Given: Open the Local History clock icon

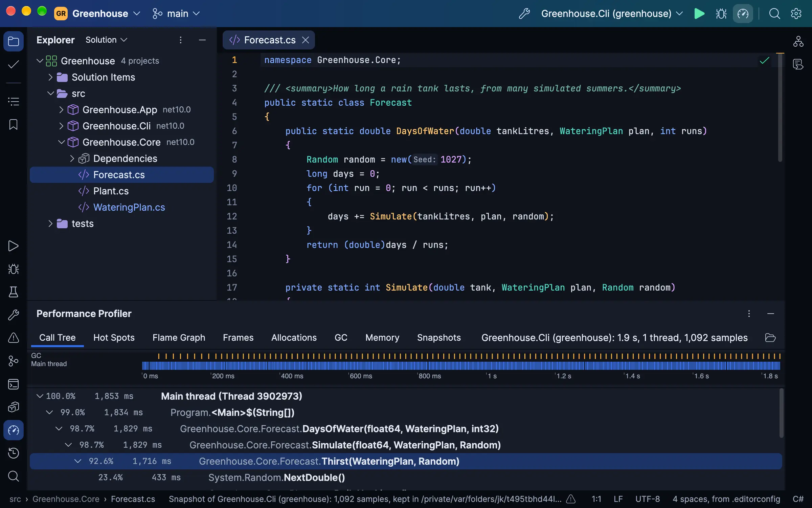Looking at the screenshot, I should tap(14, 453).
